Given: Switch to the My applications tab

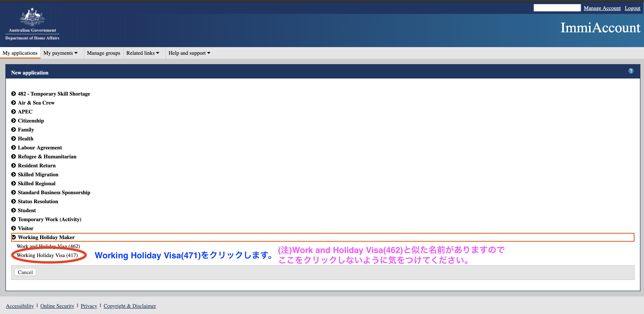Looking at the screenshot, I should coord(20,53).
